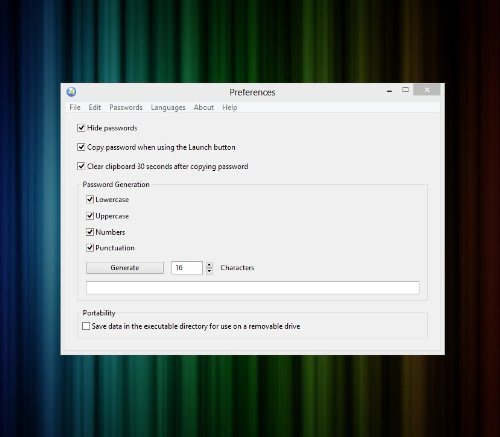Open the File menu

[75, 107]
